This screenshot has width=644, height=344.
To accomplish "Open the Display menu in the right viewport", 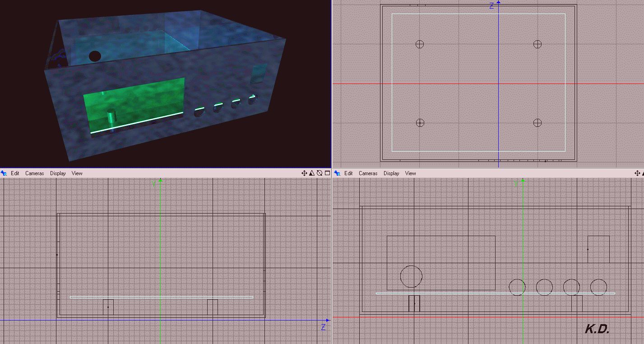I will pos(391,173).
